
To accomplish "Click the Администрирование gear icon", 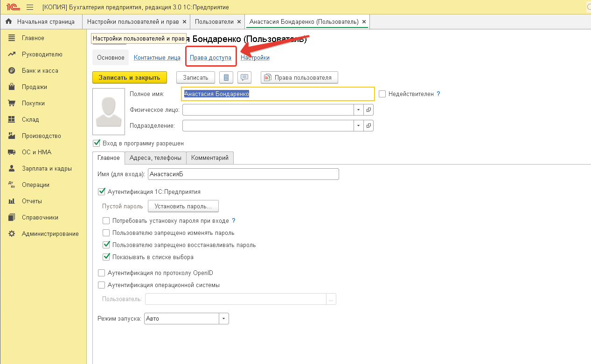I will (12, 234).
